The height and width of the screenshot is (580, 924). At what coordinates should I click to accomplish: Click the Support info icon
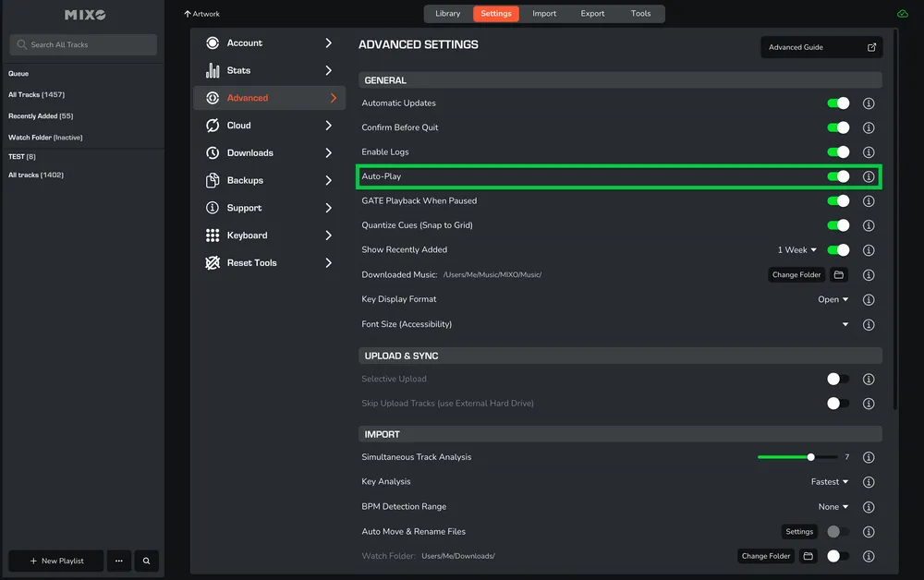213,208
